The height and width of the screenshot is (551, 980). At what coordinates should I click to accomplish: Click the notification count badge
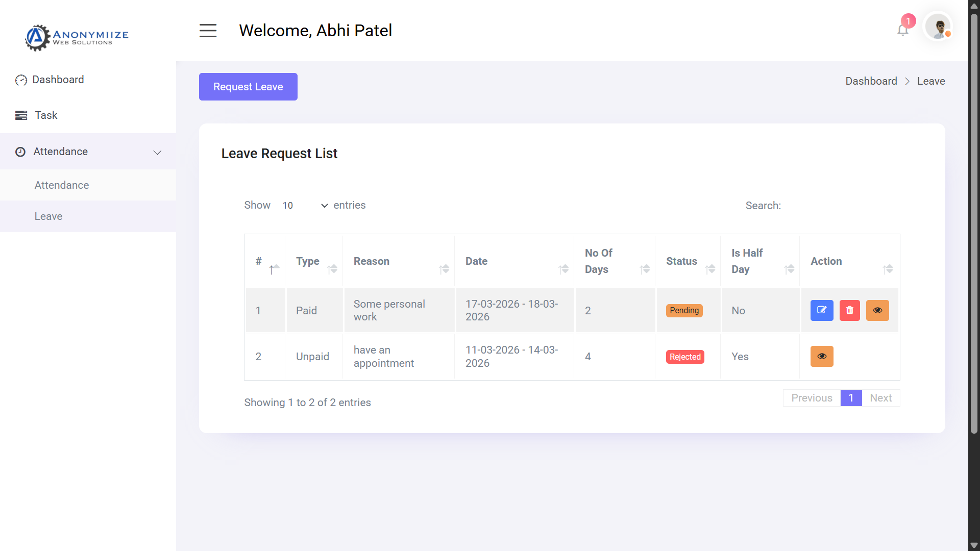(908, 21)
